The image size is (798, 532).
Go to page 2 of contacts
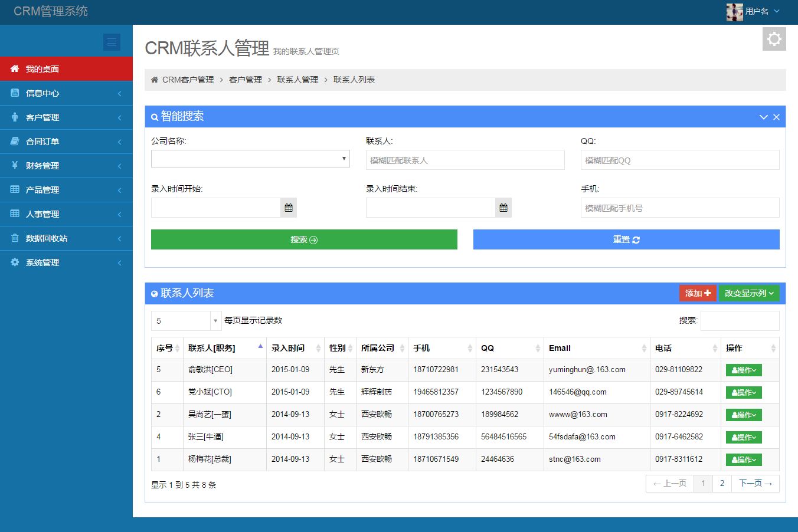point(722,484)
